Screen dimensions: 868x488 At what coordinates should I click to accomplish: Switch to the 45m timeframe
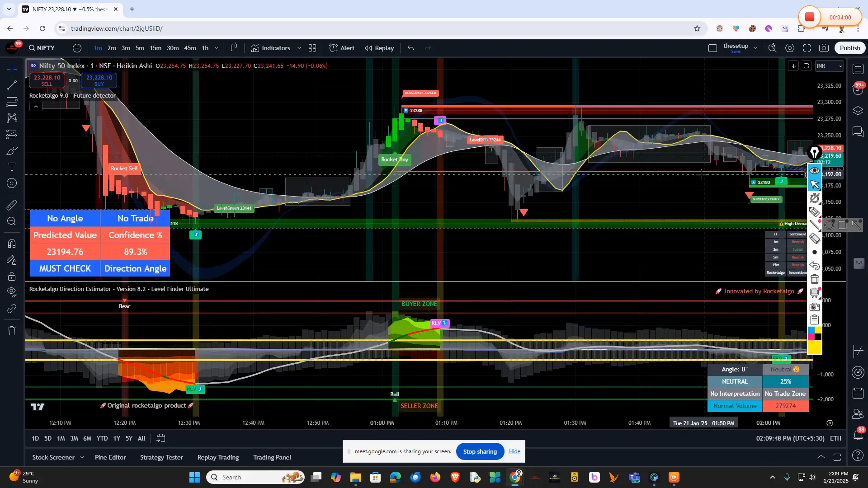click(x=190, y=48)
